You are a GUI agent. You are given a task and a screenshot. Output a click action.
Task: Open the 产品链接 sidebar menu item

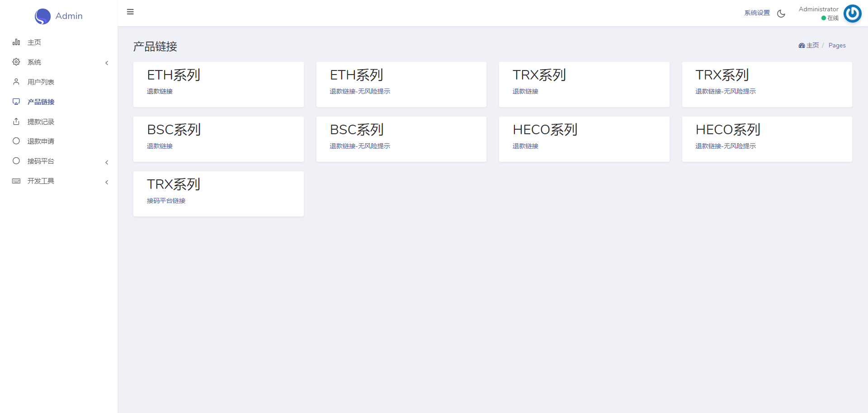[x=41, y=102]
